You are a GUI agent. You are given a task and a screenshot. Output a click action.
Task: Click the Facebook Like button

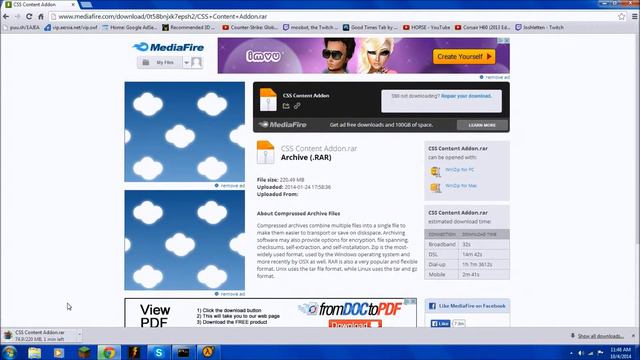pyautogui.click(x=440, y=323)
